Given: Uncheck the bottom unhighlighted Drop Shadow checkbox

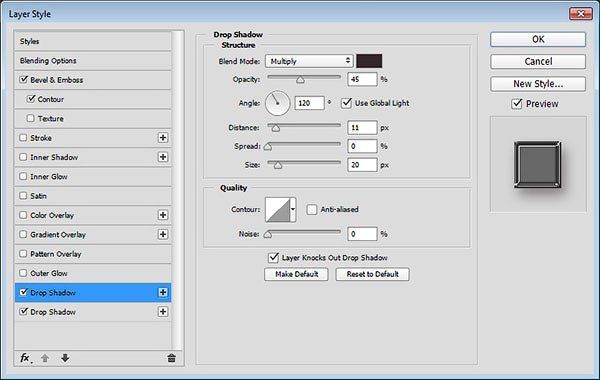Looking at the screenshot, I should (23, 312).
